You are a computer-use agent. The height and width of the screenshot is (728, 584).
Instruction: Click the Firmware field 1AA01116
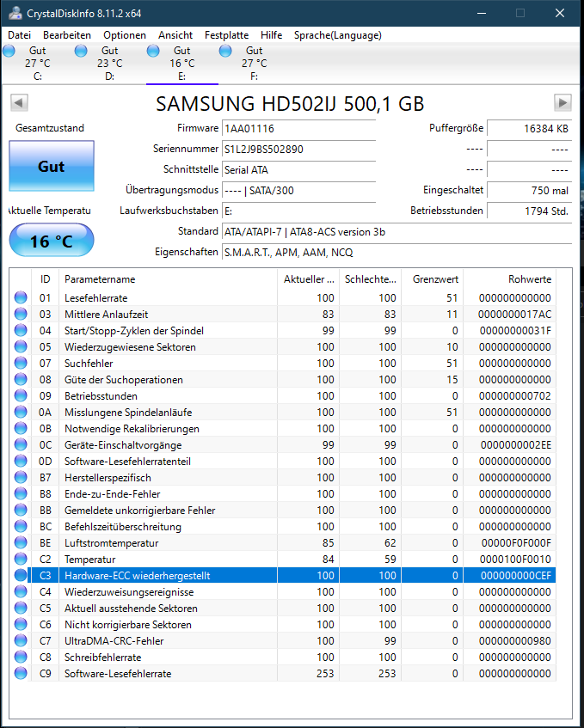point(298,129)
